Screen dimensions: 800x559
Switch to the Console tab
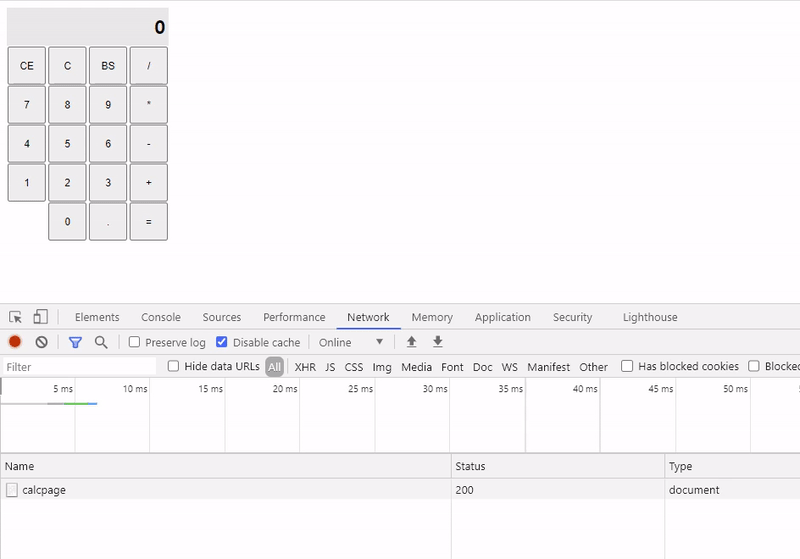pyautogui.click(x=161, y=317)
